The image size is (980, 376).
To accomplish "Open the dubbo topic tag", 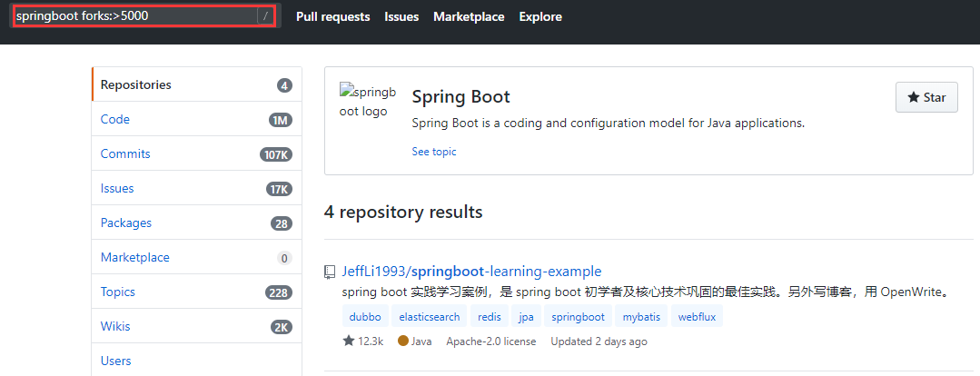I will tap(366, 317).
